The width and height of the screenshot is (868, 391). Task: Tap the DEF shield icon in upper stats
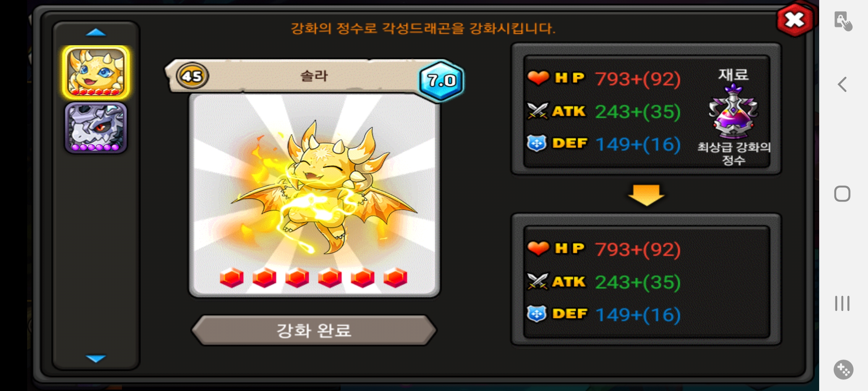537,144
